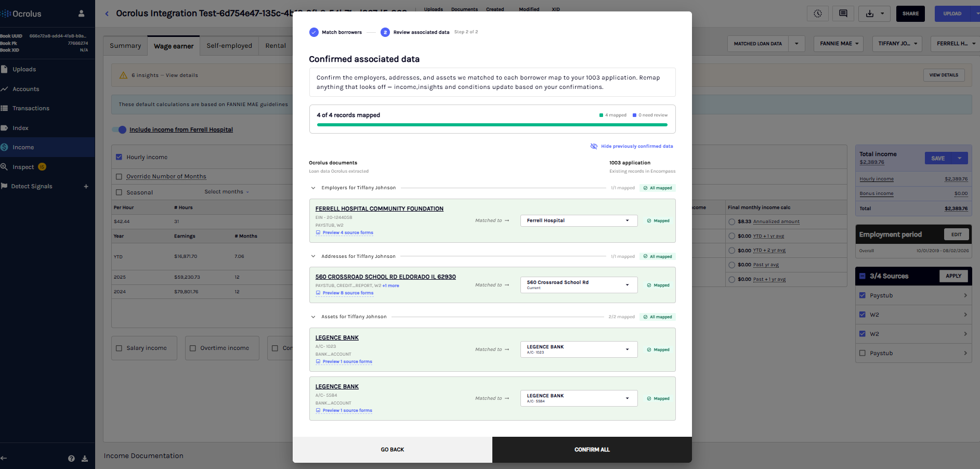Check the Overtime income checkbox
Screen dimensions: 980x469
[193, 348]
